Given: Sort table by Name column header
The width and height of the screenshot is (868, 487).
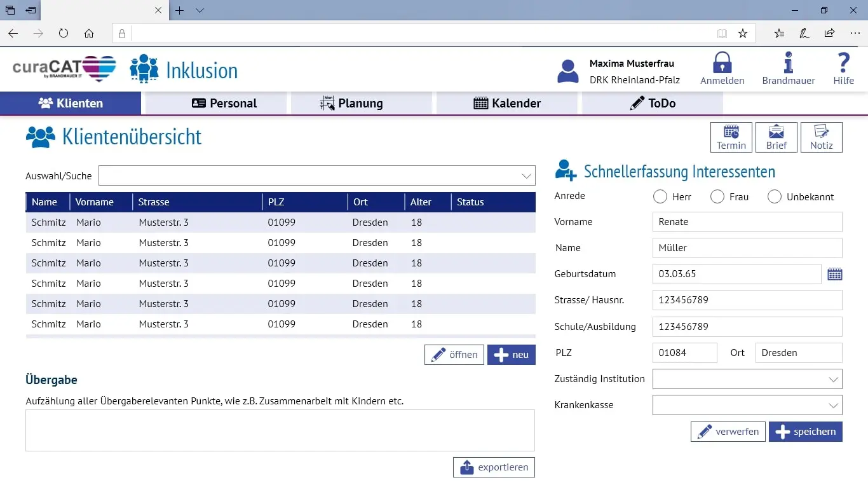Looking at the screenshot, I should click(x=48, y=202).
